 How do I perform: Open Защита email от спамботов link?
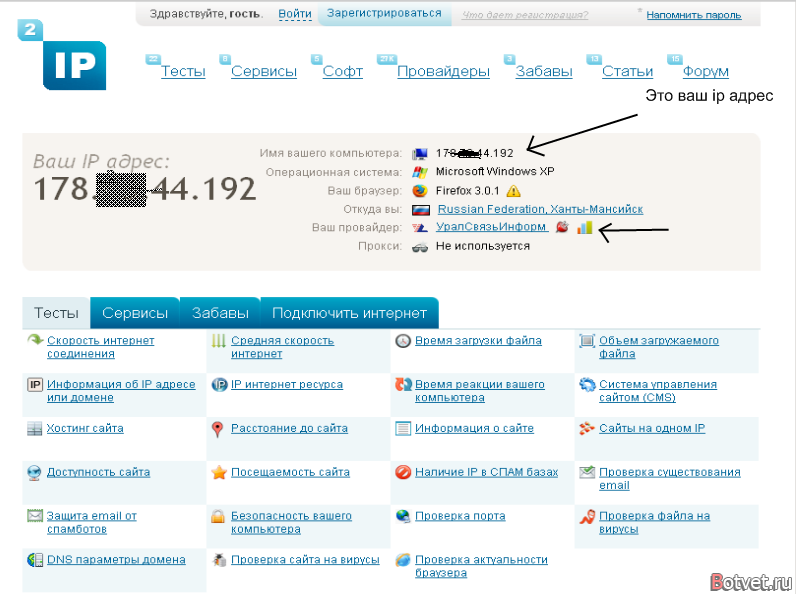(92, 522)
